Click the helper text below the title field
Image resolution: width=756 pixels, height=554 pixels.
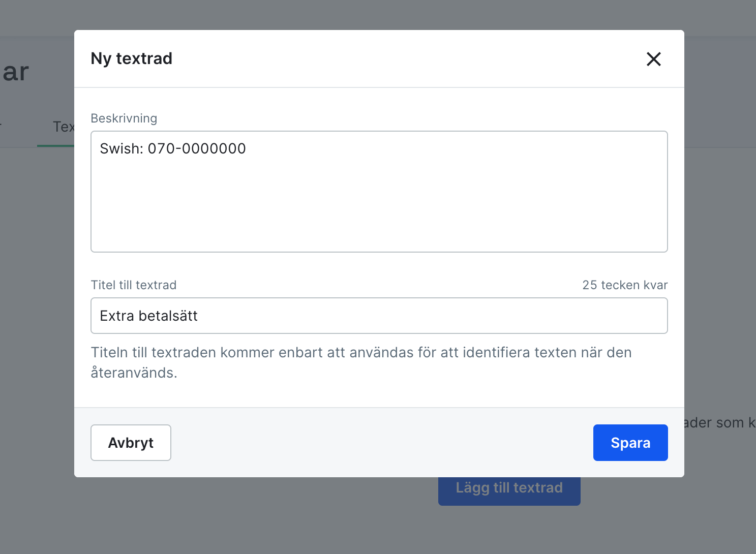click(x=360, y=362)
